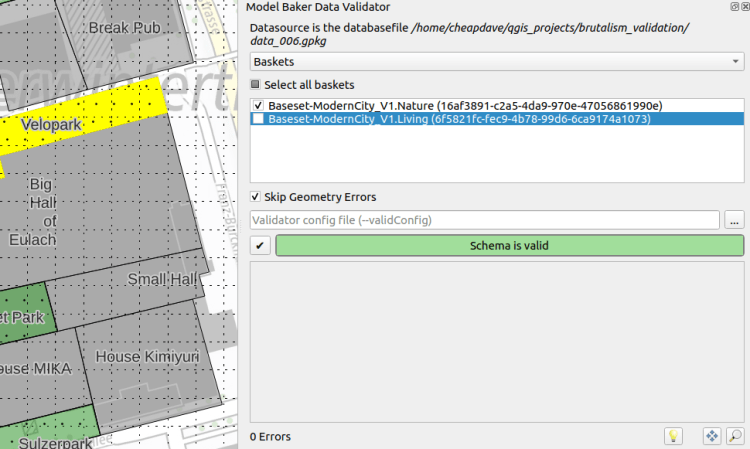Click the pan-to-feature cross-arrows icon
Viewport: 750px width, 449px height.
click(712, 436)
